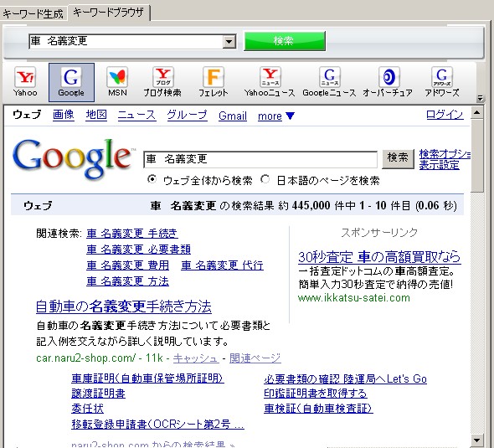Click related search 車 名義変更 手続き
The height and width of the screenshot is (448, 494).
click(x=132, y=234)
